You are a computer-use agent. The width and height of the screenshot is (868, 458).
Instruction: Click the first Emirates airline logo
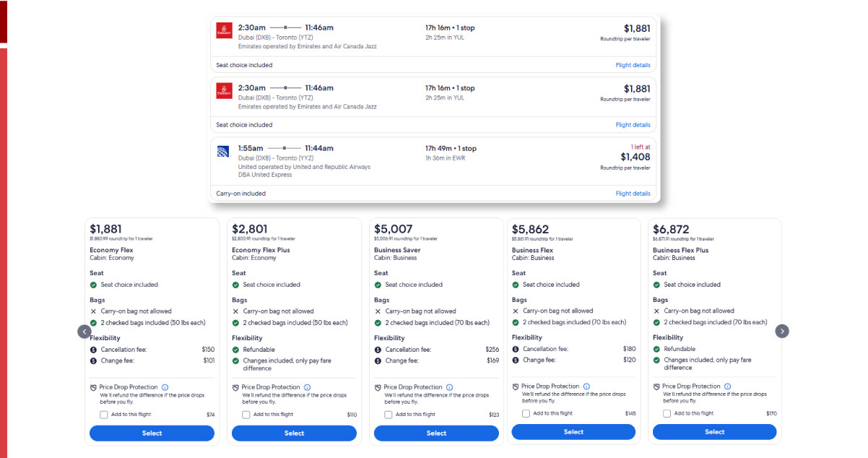(x=224, y=30)
